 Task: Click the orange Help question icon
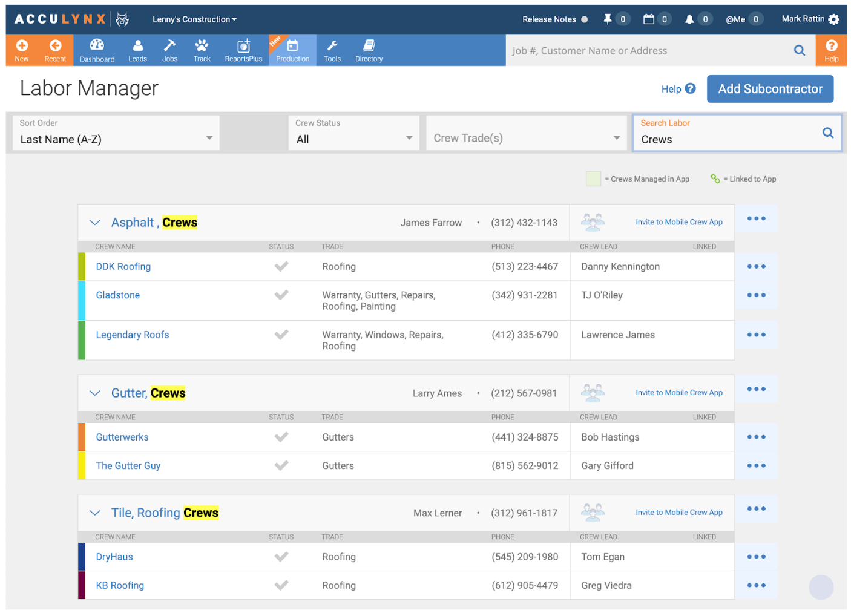pyautogui.click(x=831, y=45)
